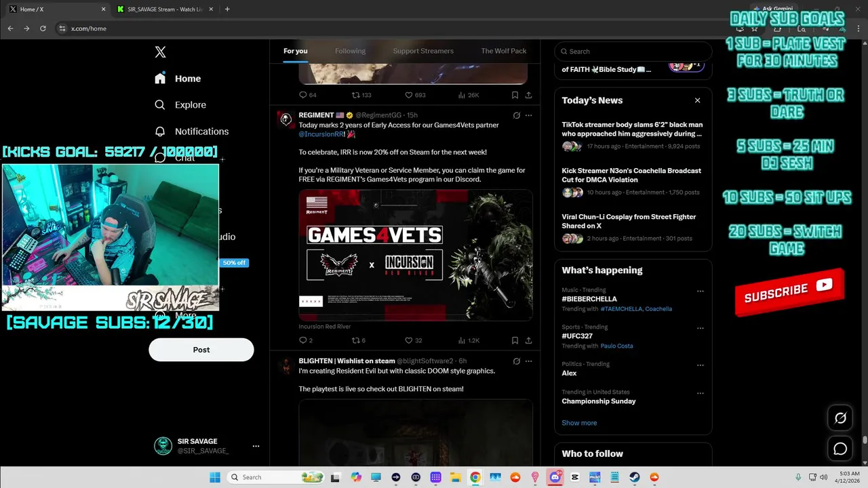Image resolution: width=868 pixels, height=488 pixels.
Task: Open the Games4Vets post image
Action: 416,255
